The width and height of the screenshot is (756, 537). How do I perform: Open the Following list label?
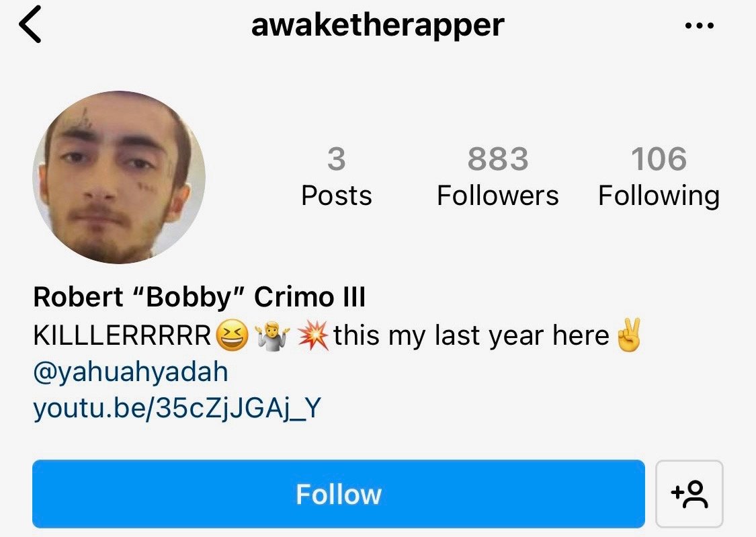[x=659, y=197]
